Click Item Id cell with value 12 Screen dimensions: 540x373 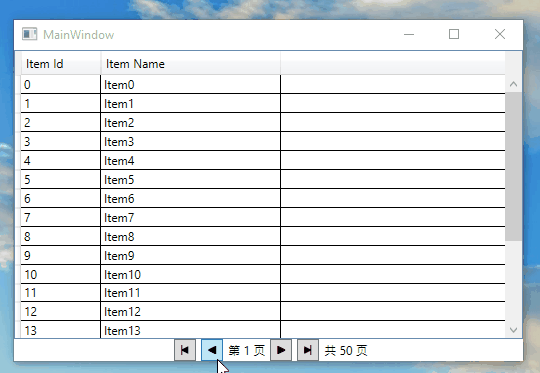coord(61,311)
